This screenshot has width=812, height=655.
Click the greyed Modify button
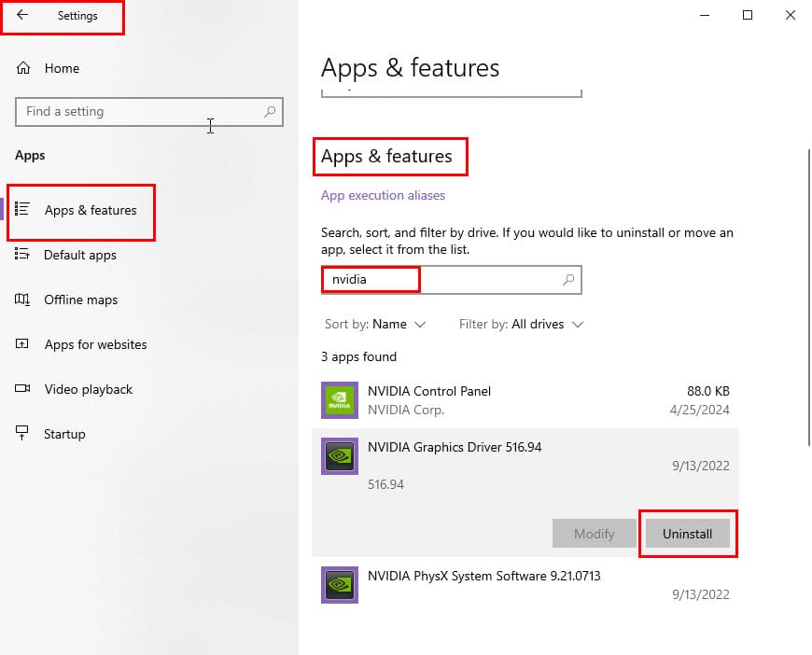(x=594, y=534)
